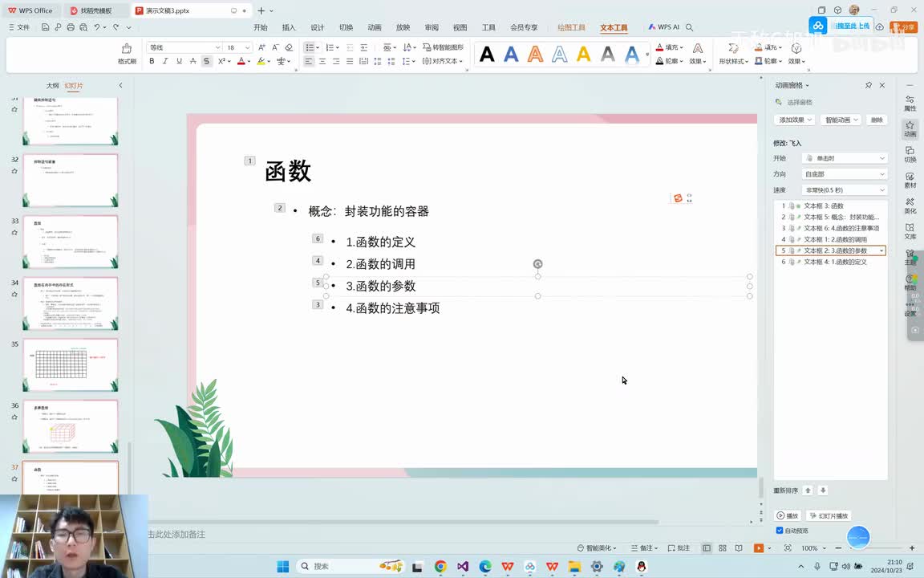
Task: Open the superscript X² dropdown arrow
Action: tap(229, 61)
